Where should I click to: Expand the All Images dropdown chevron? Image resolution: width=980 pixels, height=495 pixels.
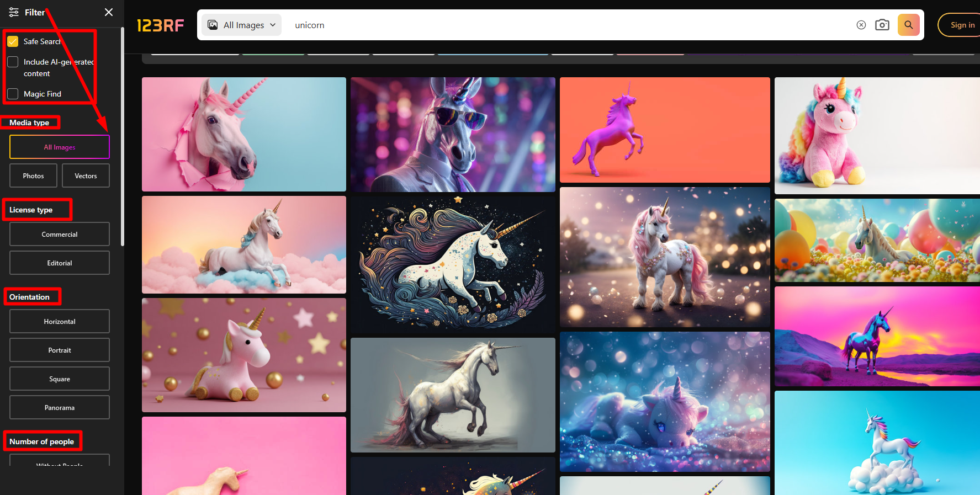[273, 25]
